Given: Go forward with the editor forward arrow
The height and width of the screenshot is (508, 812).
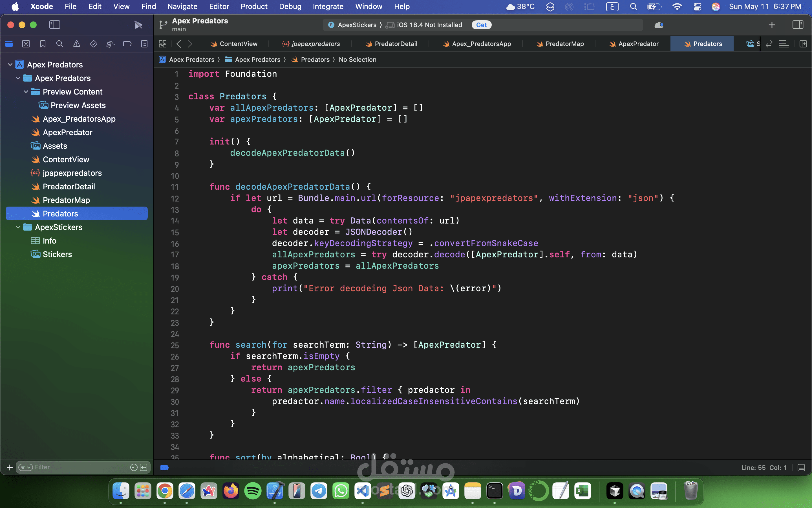Looking at the screenshot, I should point(190,44).
